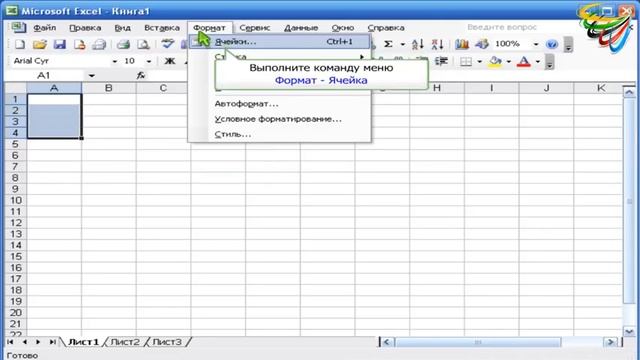The height and width of the screenshot is (360, 640).
Task: Click the E-mail icon in the Standard toolbar
Action: (x=99, y=44)
